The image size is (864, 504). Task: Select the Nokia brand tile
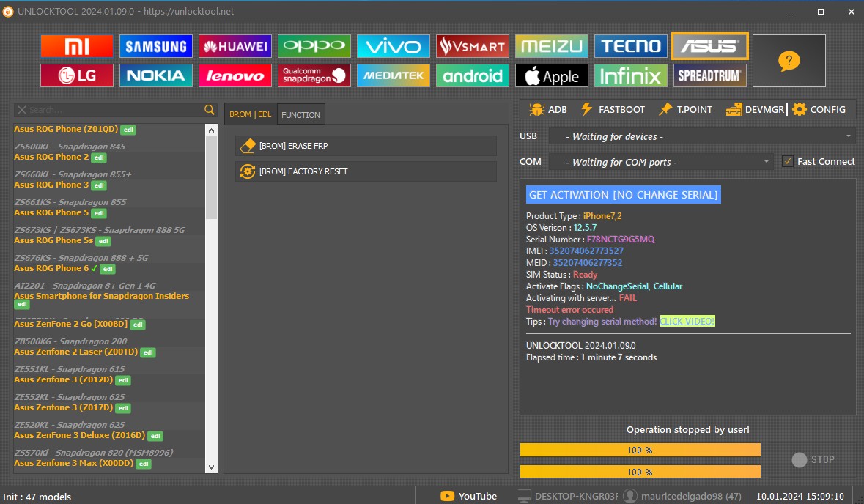pos(156,75)
